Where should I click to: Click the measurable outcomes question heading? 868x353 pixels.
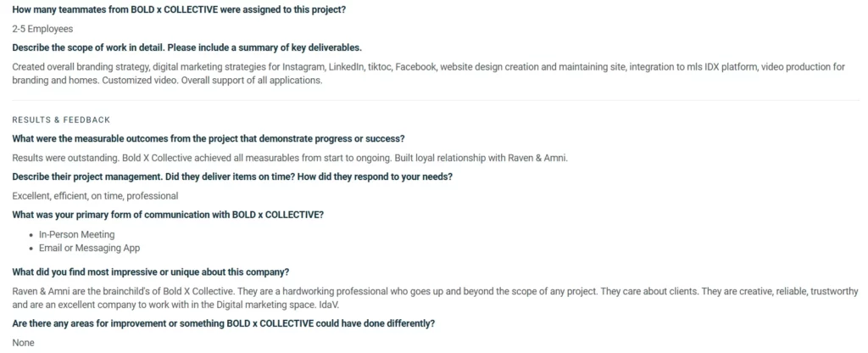(209, 138)
